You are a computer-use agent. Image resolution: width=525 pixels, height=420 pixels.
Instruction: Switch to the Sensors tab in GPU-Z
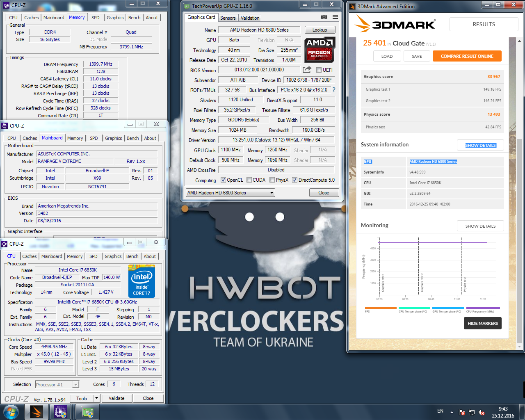228,18
